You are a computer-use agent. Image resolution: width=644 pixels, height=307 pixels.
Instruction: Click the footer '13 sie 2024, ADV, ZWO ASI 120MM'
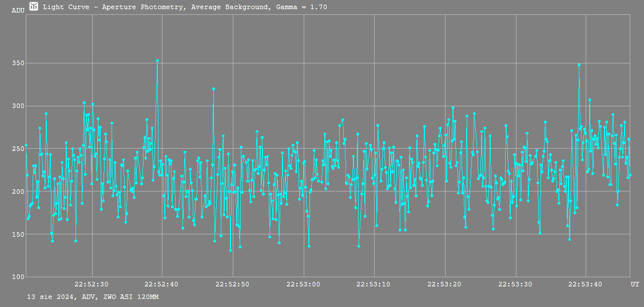(x=93, y=297)
